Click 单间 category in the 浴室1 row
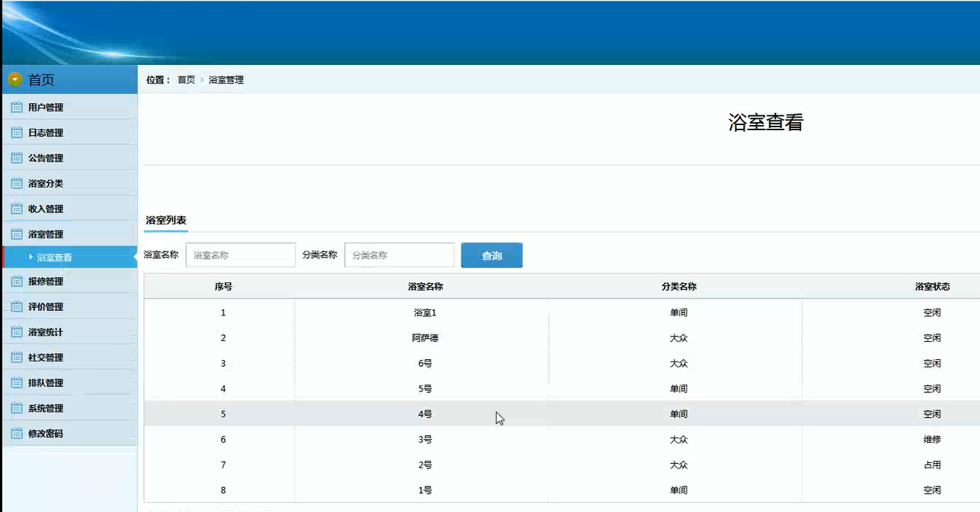 click(679, 312)
